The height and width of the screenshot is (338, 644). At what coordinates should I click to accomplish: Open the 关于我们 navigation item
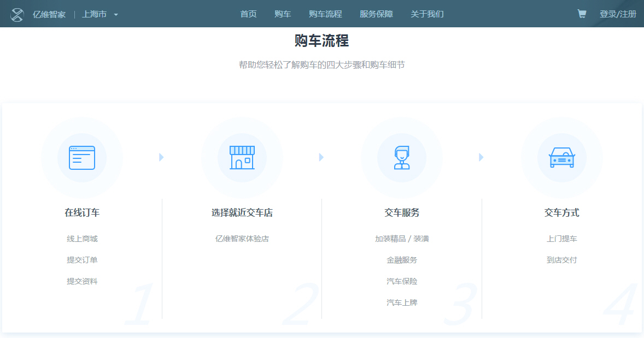point(427,14)
